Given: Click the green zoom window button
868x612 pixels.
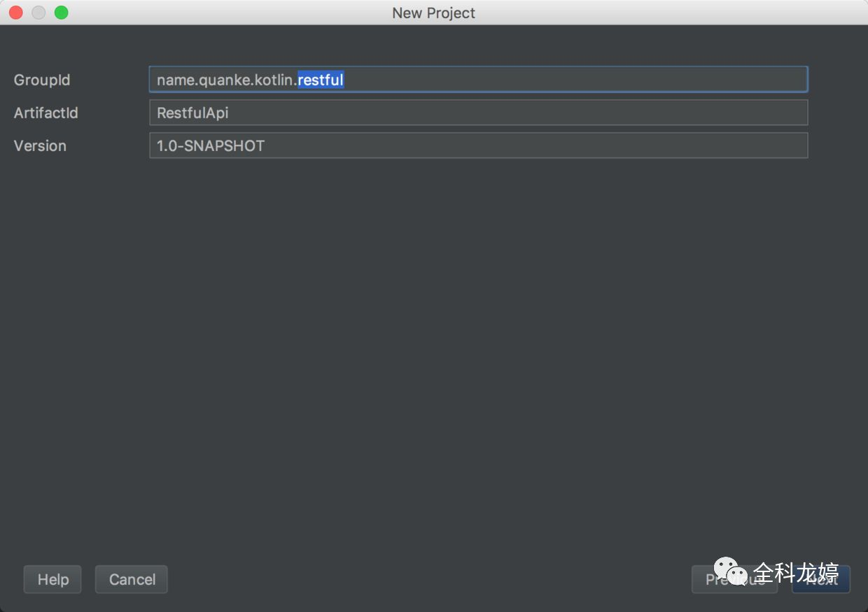Looking at the screenshot, I should pyautogui.click(x=62, y=13).
